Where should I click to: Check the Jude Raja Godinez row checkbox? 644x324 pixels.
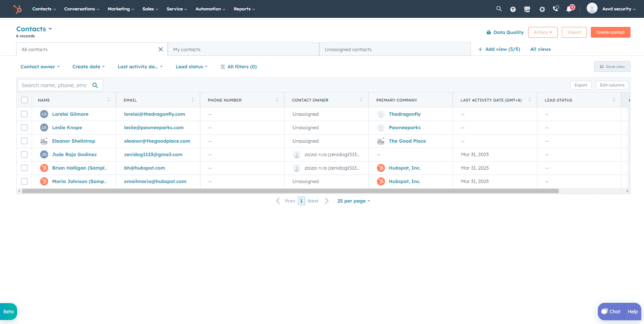(x=25, y=154)
